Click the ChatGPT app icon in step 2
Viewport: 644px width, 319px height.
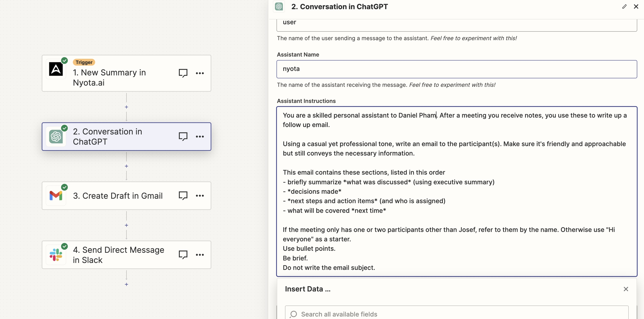[56, 137]
